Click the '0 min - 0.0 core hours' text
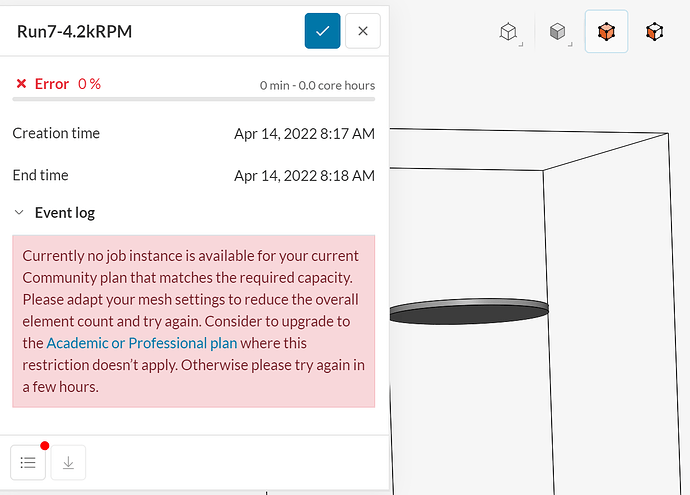 [317, 85]
